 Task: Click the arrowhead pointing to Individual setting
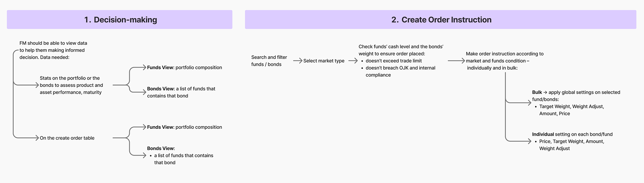(529, 141)
